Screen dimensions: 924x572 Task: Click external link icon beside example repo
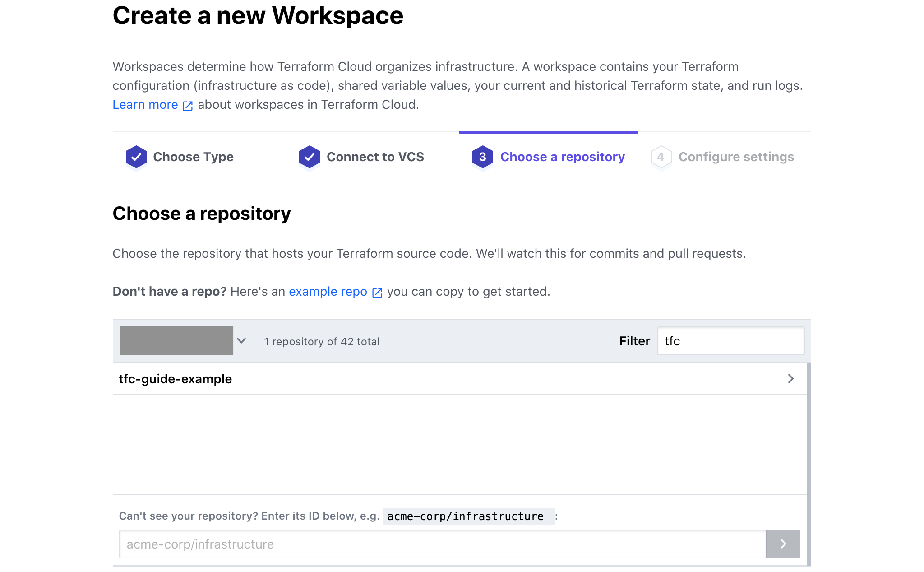click(x=377, y=293)
